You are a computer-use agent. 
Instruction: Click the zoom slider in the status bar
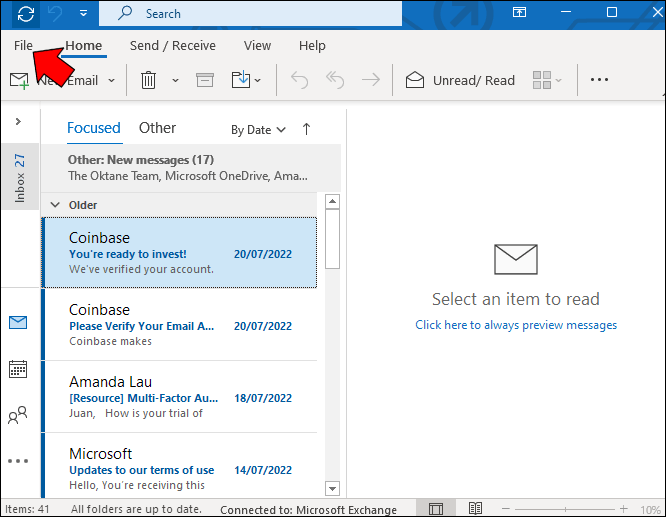pyautogui.click(x=564, y=509)
